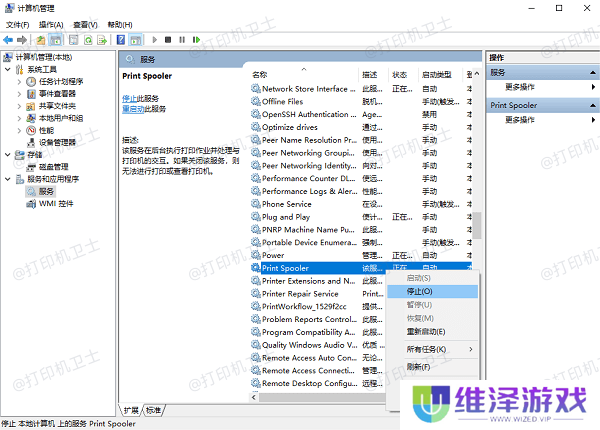Open the 操作(A) menu
The image size is (600, 430).
(x=49, y=24)
